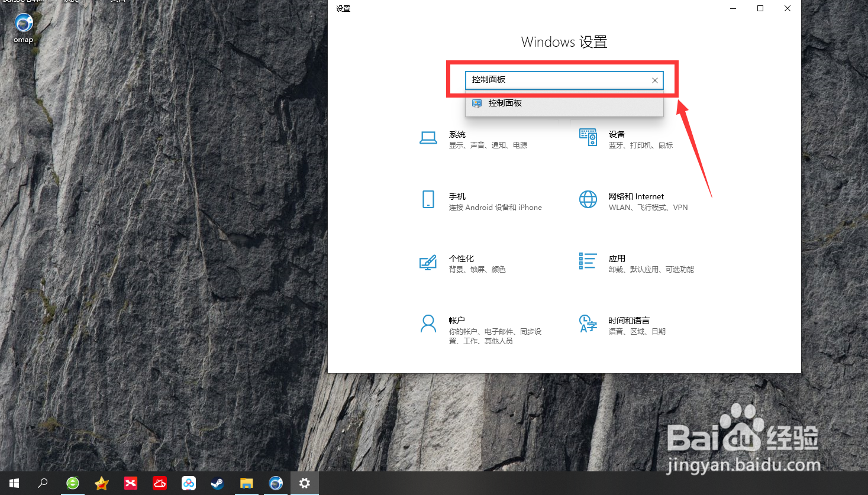Open taskbar search magnifier
868x495 pixels.
click(43, 483)
